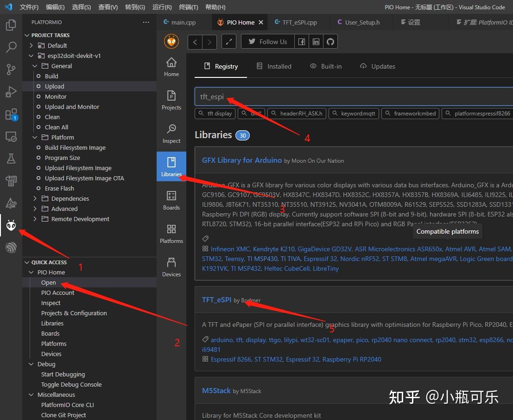This screenshot has width=513, height=420.
Task: Switch to the Installed libraries tab
Action: coord(274,66)
